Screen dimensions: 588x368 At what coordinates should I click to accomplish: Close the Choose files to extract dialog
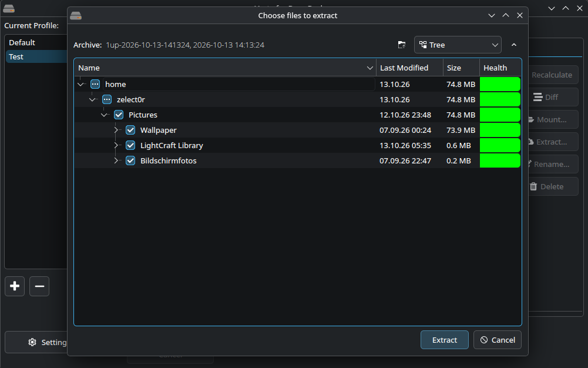[x=520, y=15]
